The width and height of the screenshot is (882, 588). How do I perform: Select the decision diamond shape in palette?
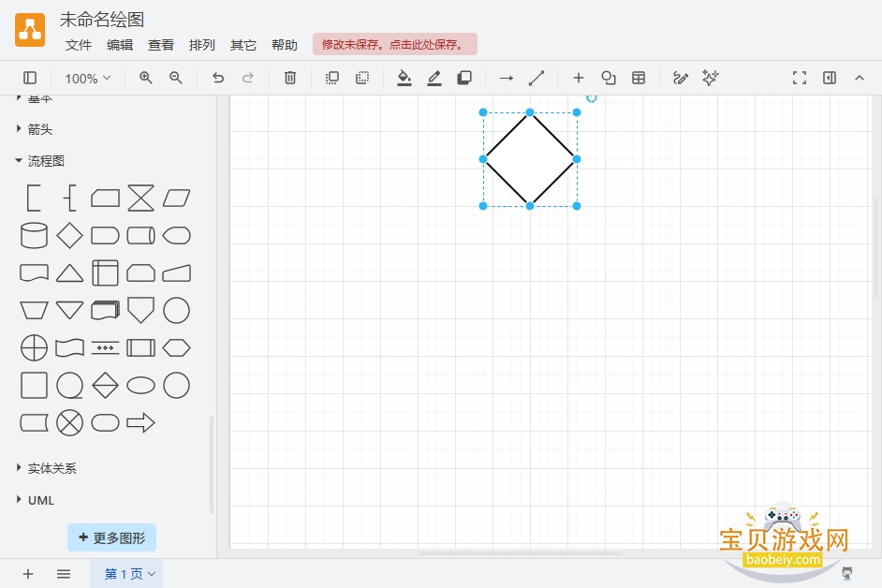tap(69, 236)
